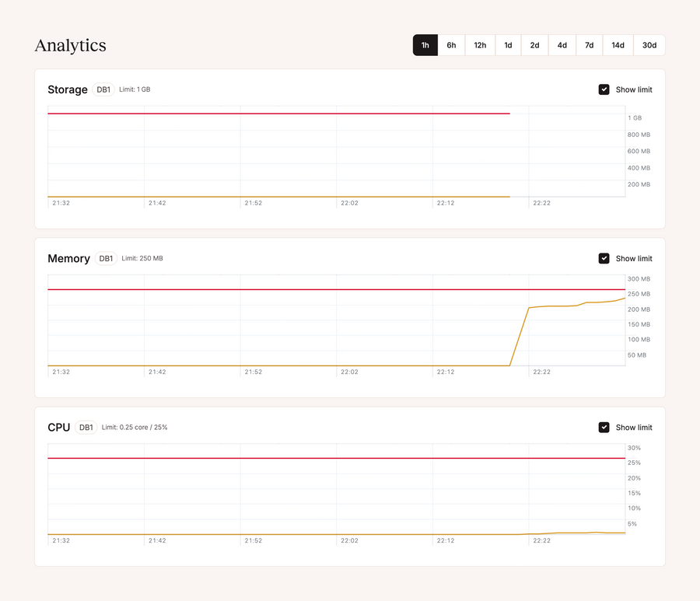Viewport: 700px width, 601px height.
Task: Select the 7d time range
Action: [x=590, y=45]
